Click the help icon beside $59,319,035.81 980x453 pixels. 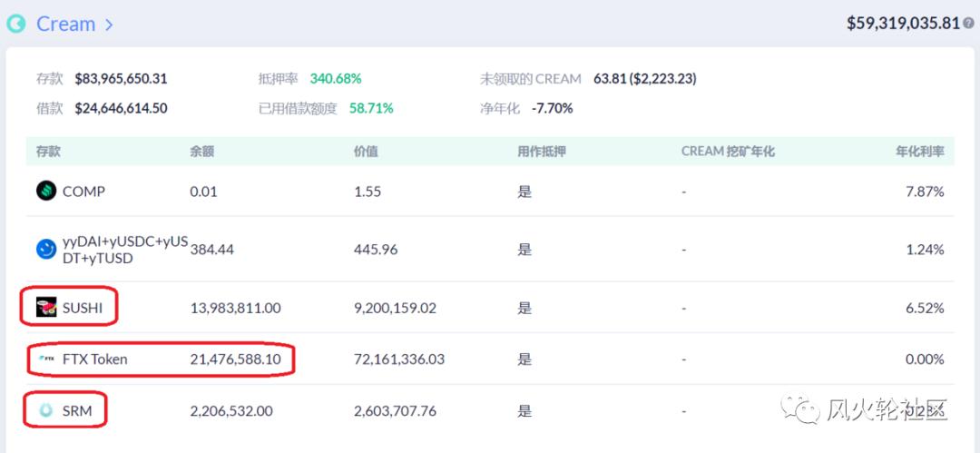point(969,24)
